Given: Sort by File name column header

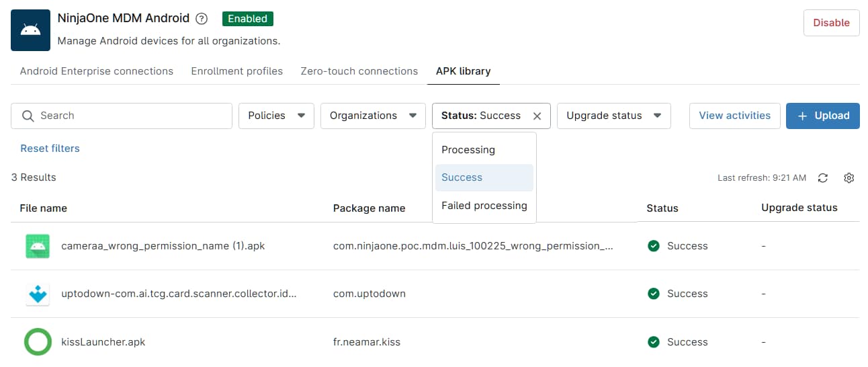Looking at the screenshot, I should click(x=44, y=208).
